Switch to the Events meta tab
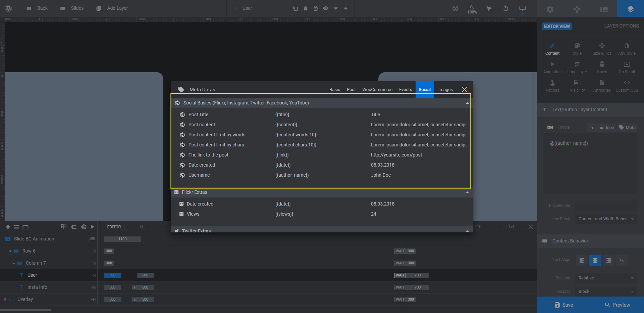644x313 pixels. (406, 90)
